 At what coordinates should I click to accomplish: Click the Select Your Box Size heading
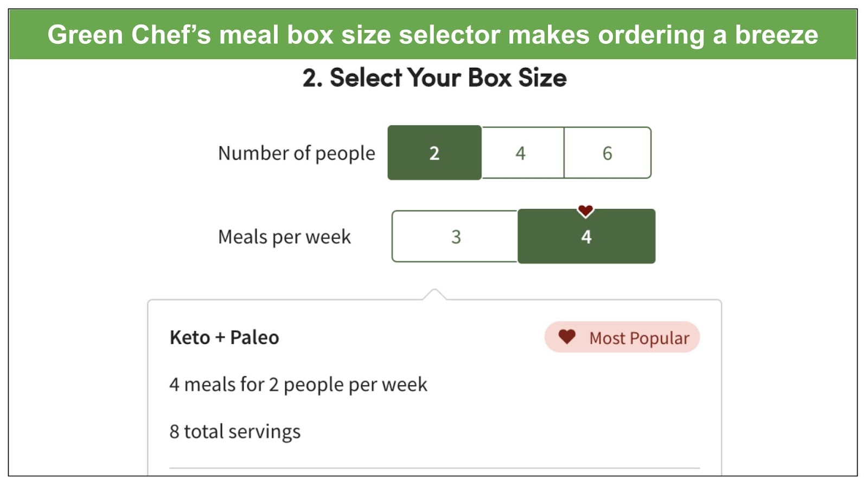(435, 78)
